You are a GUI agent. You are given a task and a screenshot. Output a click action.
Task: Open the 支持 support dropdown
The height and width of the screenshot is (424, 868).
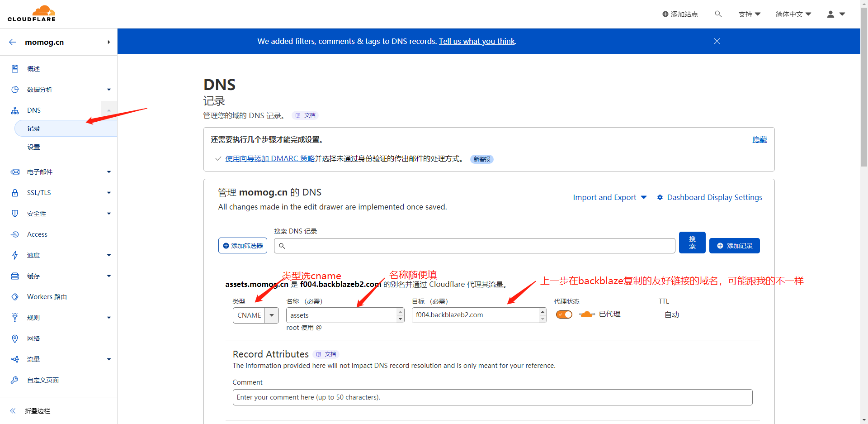tap(750, 14)
